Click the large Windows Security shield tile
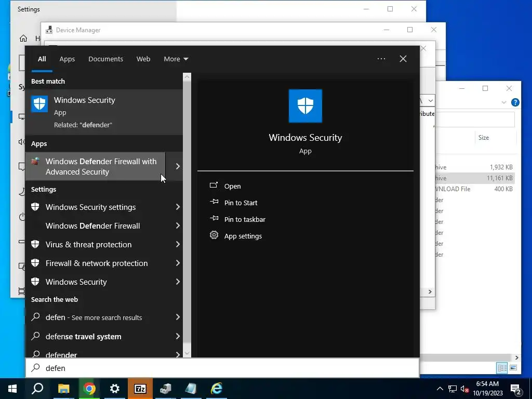 point(305,106)
